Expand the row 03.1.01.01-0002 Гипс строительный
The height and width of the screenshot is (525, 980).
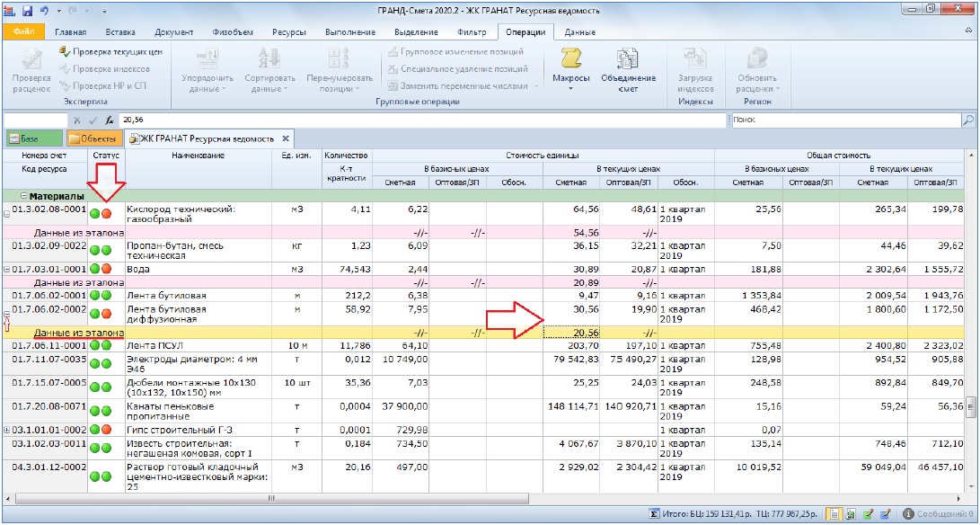(x=7, y=430)
